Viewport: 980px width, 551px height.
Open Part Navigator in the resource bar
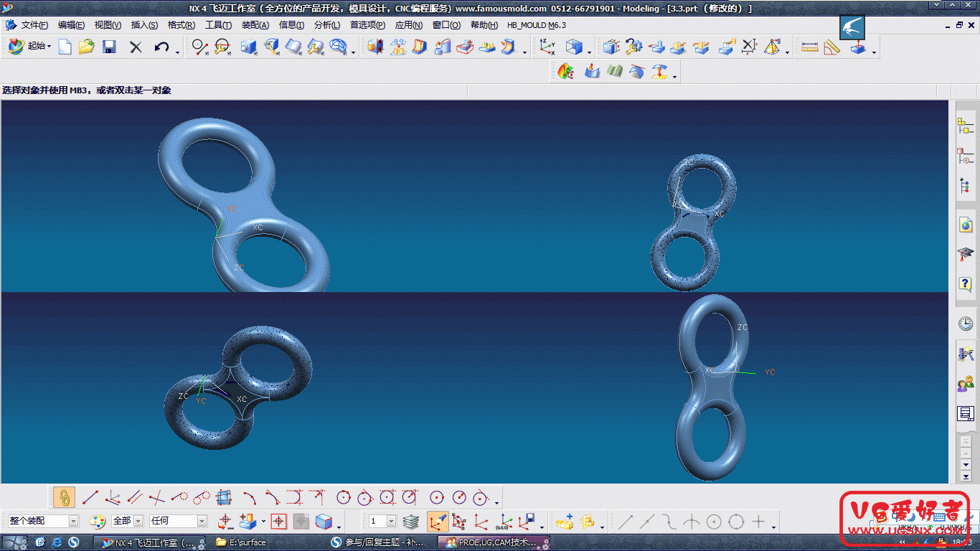click(x=966, y=156)
